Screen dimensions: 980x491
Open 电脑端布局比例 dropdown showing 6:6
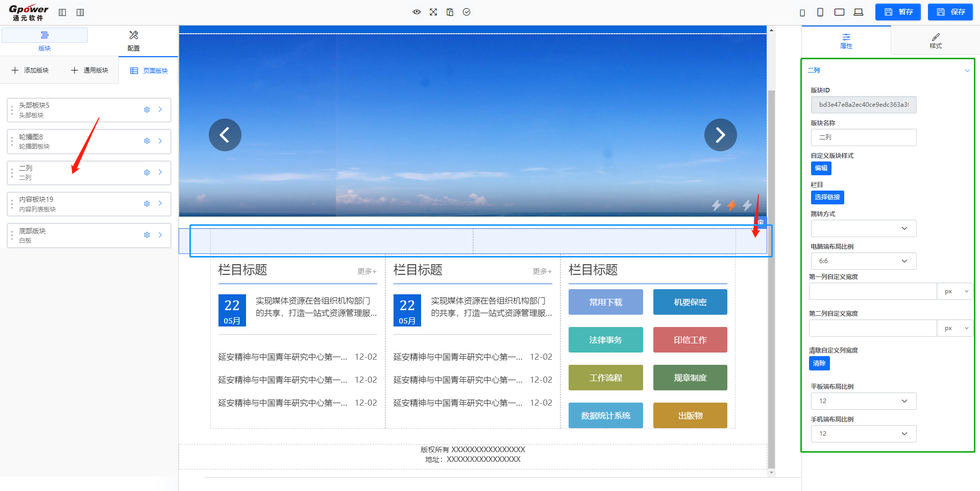pos(863,261)
